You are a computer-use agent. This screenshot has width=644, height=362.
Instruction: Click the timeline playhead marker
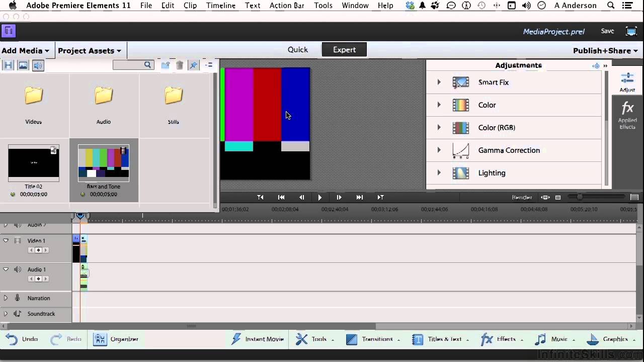click(80, 216)
